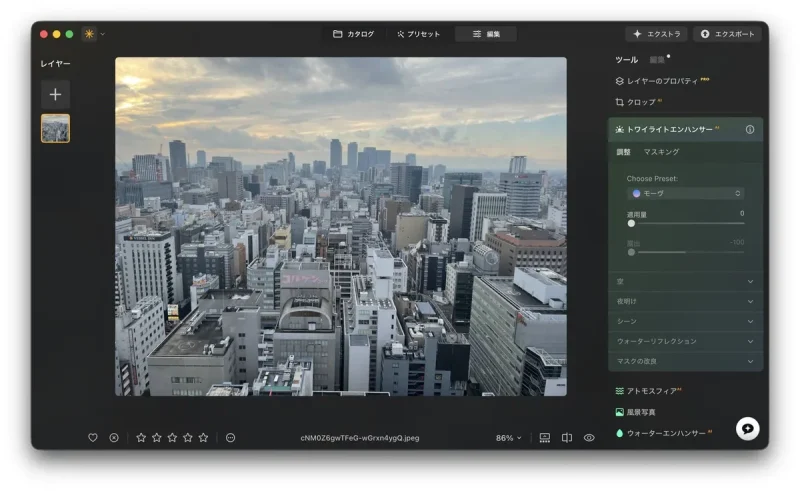The image size is (800, 491).
Task: Click the エクスポート button
Action: click(727, 34)
